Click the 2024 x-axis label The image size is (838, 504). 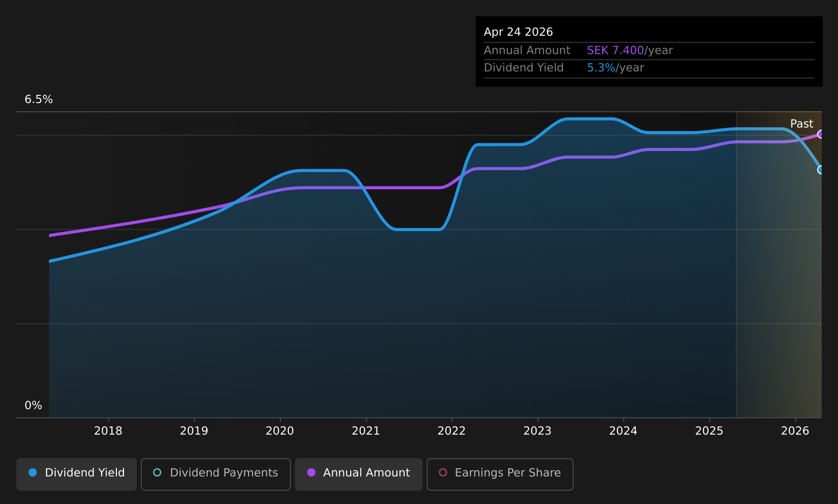click(623, 431)
